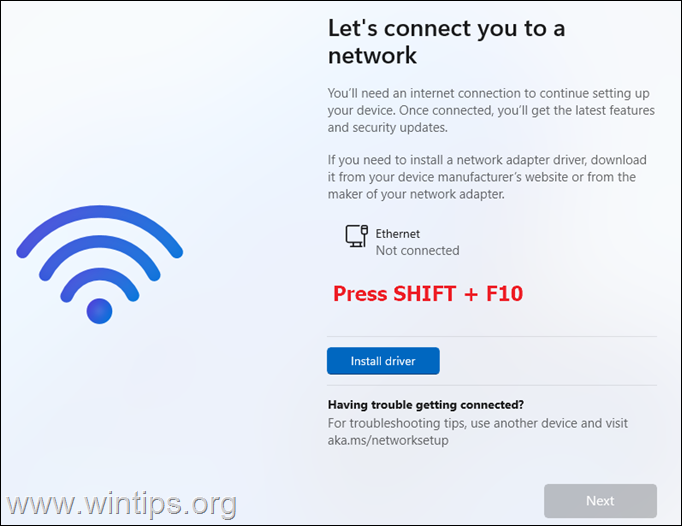Click the divider line above Install driver

(x=491, y=336)
